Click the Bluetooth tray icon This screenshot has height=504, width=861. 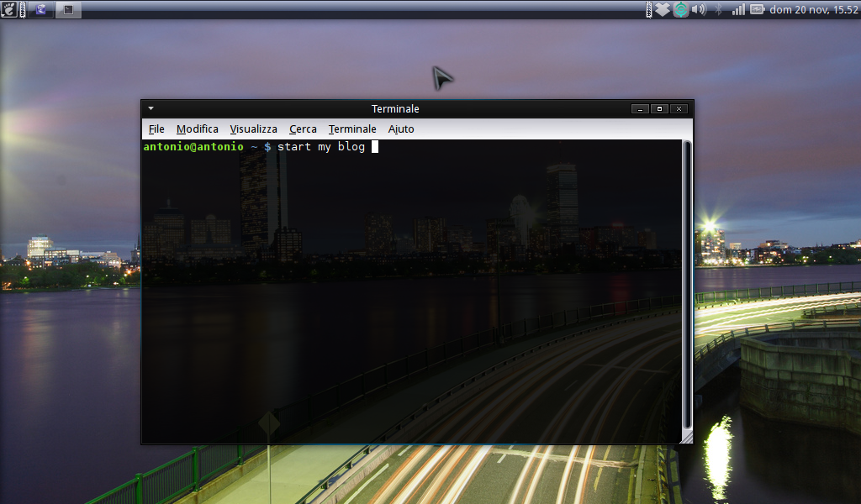pyautogui.click(x=718, y=9)
